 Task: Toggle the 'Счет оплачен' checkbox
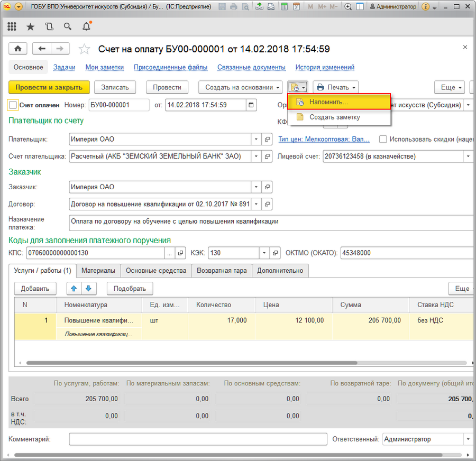click(x=13, y=105)
